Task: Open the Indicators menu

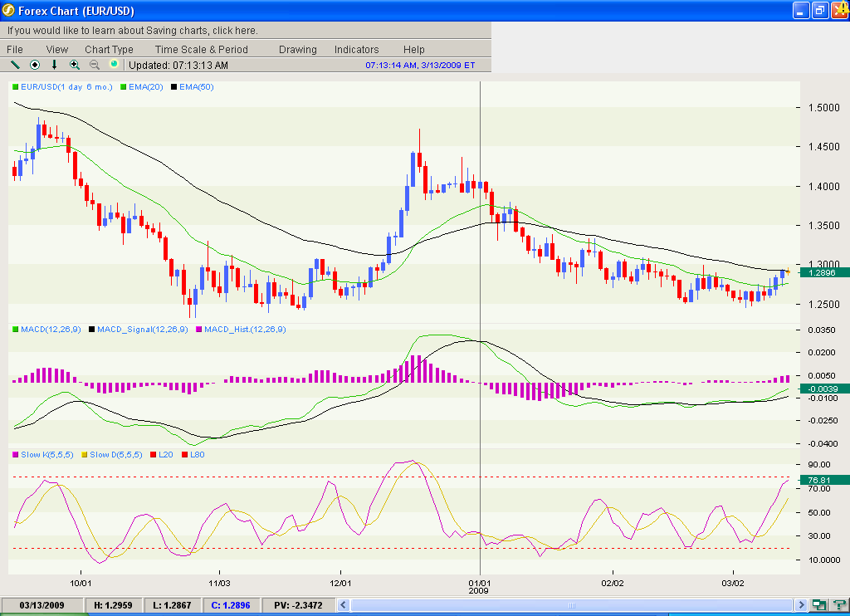Action: coord(356,49)
